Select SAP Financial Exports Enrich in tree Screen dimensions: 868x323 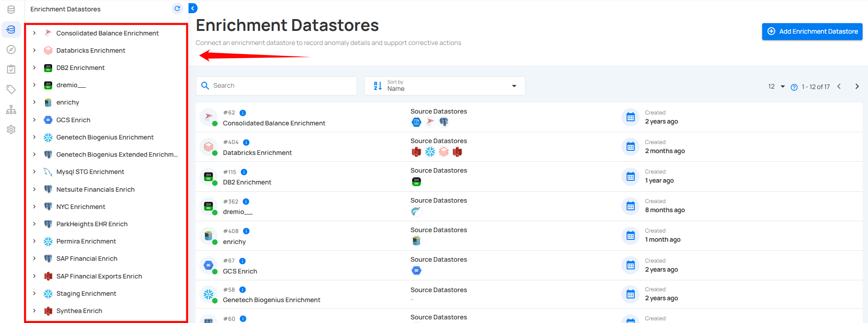click(99, 276)
